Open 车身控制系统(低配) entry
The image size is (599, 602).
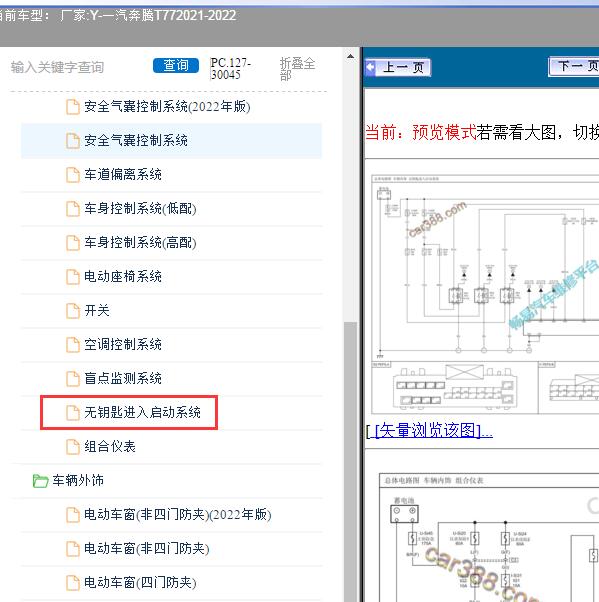coord(140,208)
